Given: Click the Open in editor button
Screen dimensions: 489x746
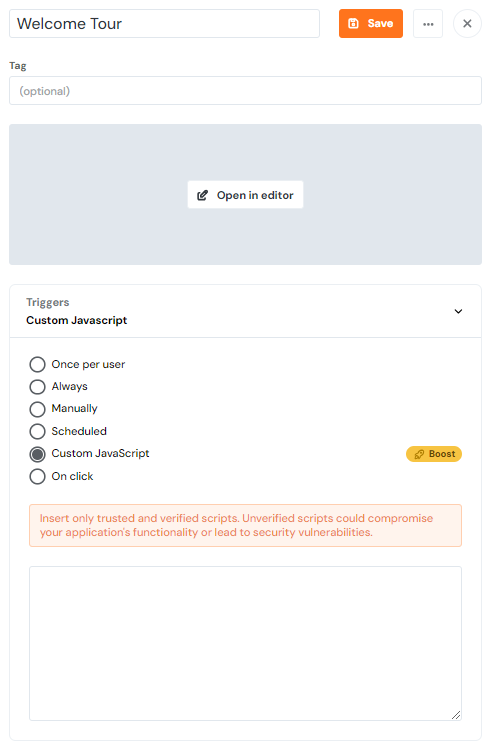Looking at the screenshot, I should [x=245, y=195].
